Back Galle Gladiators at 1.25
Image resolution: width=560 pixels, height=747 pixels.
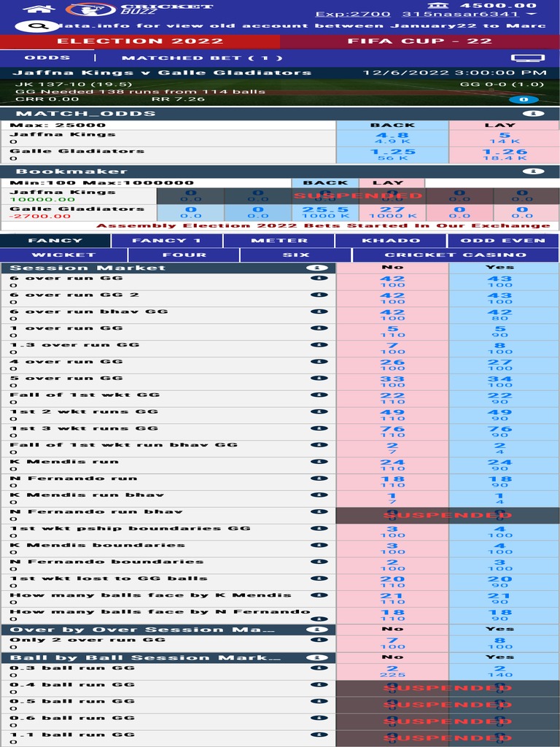tap(392, 155)
